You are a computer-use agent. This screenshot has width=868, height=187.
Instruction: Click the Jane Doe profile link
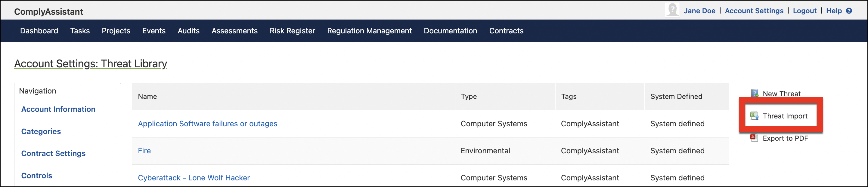[699, 11]
